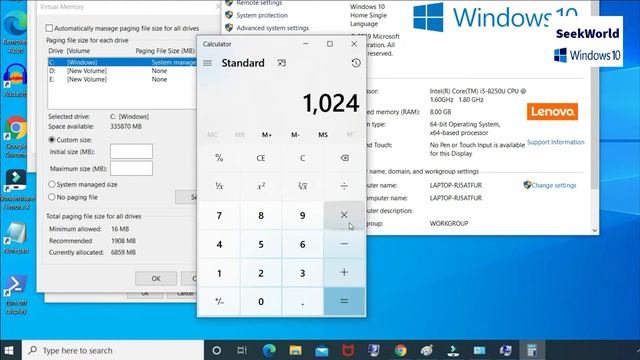Click digit 0 on the Calculator
The height and width of the screenshot is (360, 640).
coord(261,302)
